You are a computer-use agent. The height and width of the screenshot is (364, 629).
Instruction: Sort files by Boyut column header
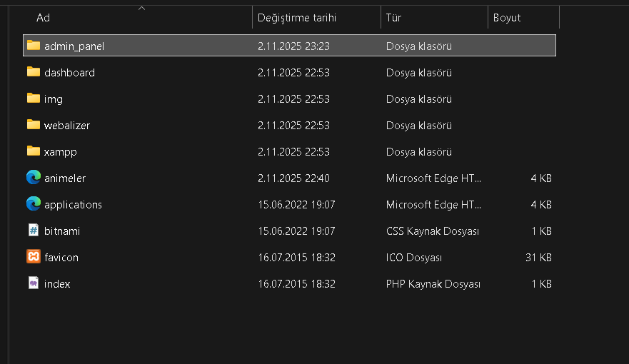click(507, 18)
